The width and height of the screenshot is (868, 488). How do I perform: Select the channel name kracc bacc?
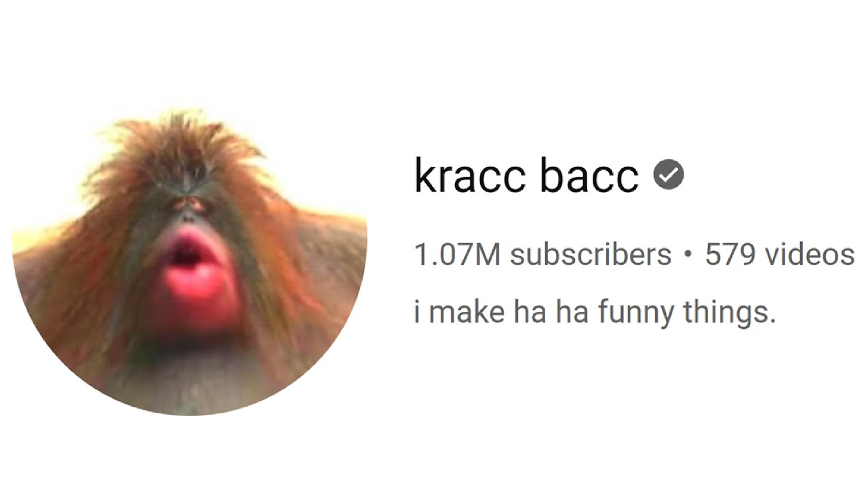point(526,176)
